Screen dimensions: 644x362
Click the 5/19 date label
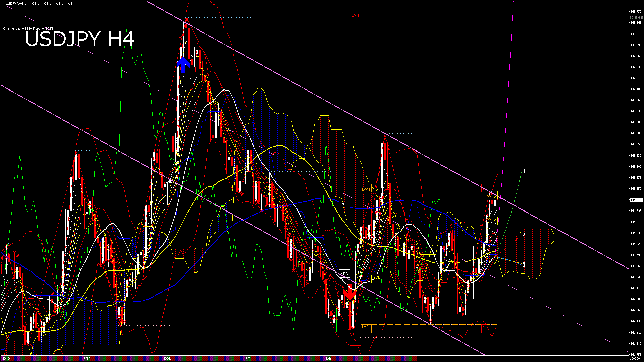[87, 359]
